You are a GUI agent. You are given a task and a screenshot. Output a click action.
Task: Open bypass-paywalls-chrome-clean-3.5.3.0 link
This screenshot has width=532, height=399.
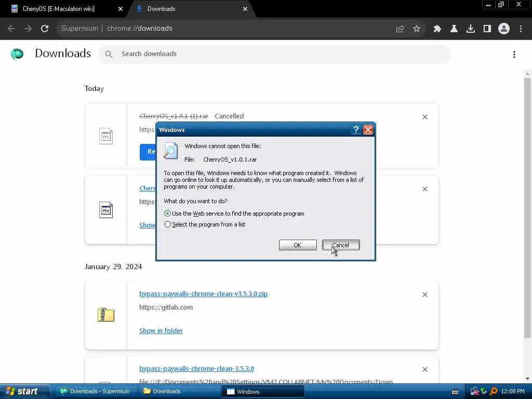pyautogui.click(x=196, y=368)
